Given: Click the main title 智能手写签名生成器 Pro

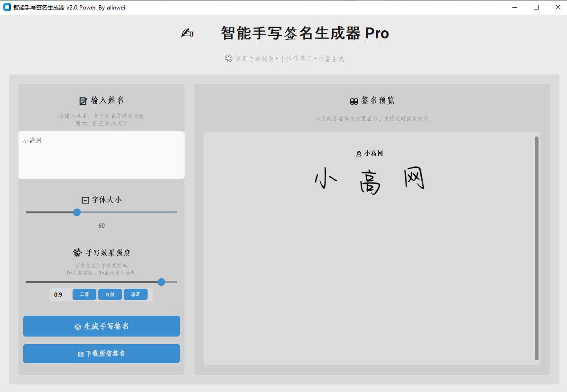Looking at the screenshot, I should (305, 33).
